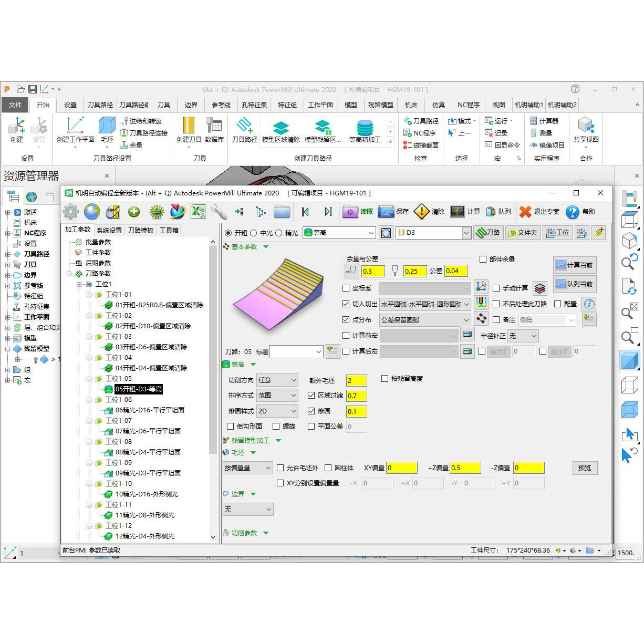Open the 切削方向 dropdown
Screen dimensions: 644x644
pos(277,380)
